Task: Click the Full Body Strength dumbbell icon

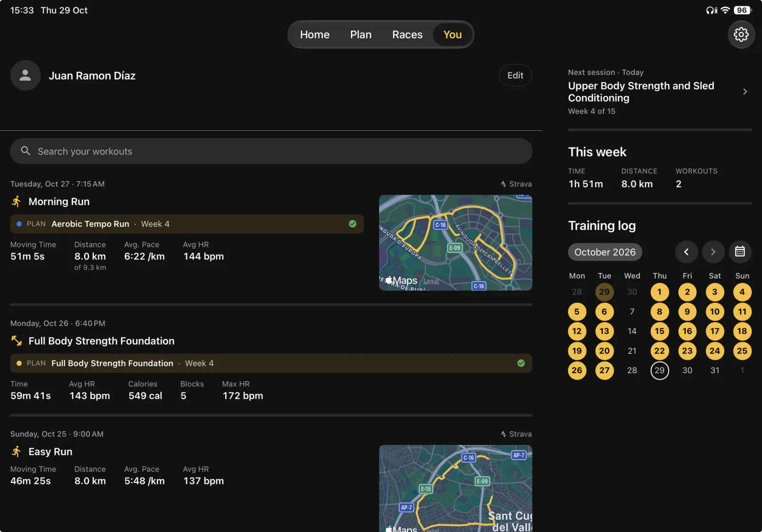Action: (17, 341)
